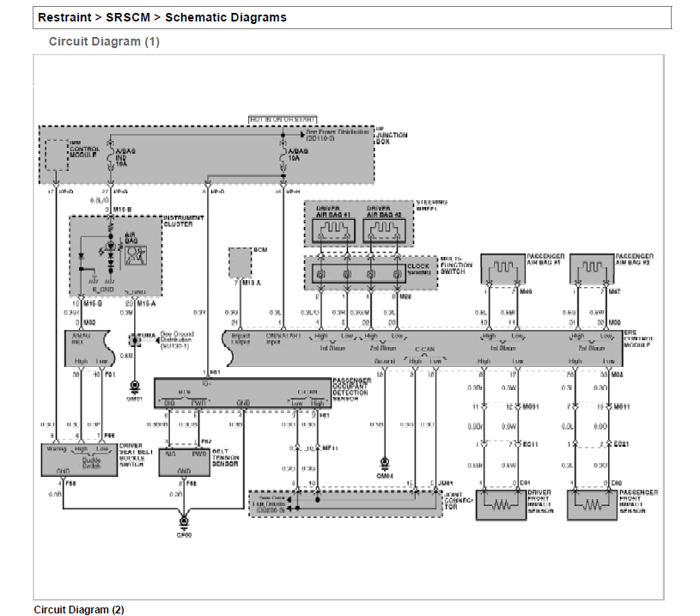The height and width of the screenshot is (616, 700).
Task: Click the PASSENGER OCCUPANT DETECTION SENSOR label
Action: (351, 389)
